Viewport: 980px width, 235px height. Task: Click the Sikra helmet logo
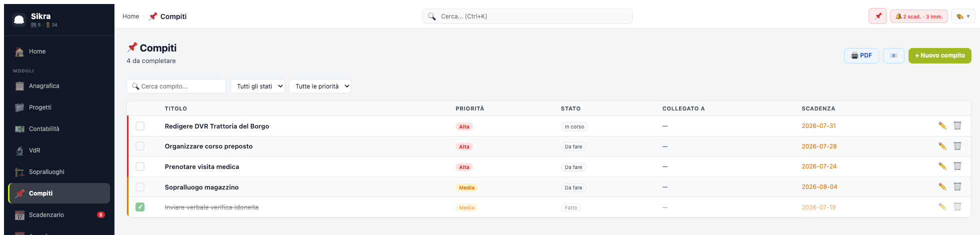click(19, 20)
